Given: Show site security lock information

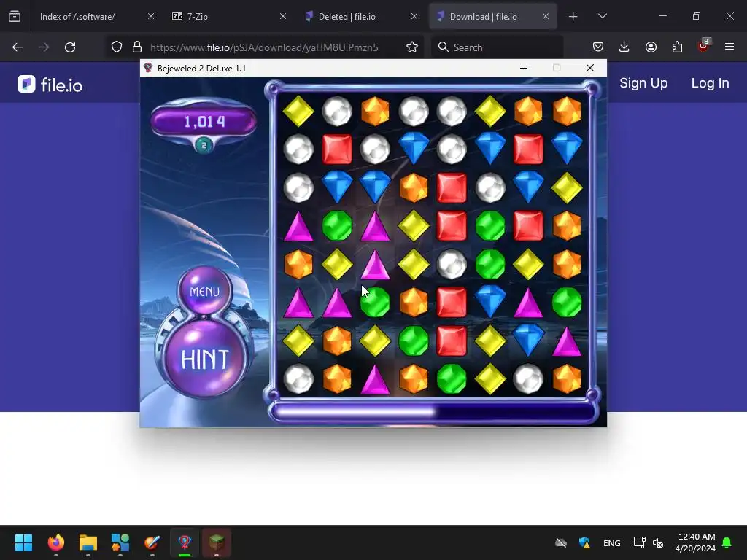Looking at the screenshot, I should pyautogui.click(x=137, y=47).
